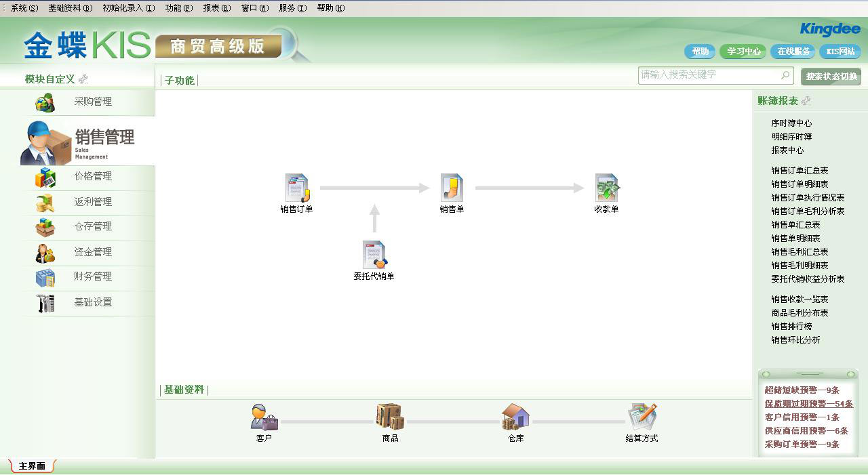The width and height of the screenshot is (868, 475).
Task: Open the 销售单 sales invoice icon
Action: pyautogui.click(x=452, y=188)
